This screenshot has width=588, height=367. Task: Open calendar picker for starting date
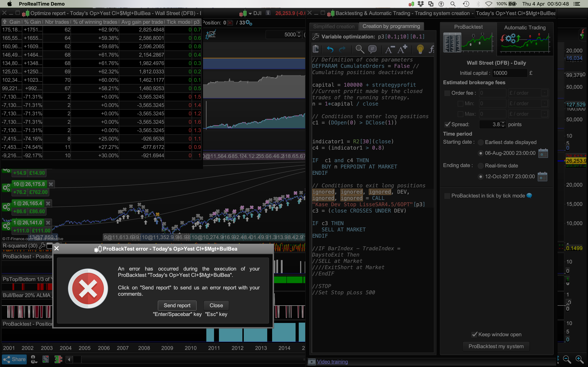click(543, 153)
